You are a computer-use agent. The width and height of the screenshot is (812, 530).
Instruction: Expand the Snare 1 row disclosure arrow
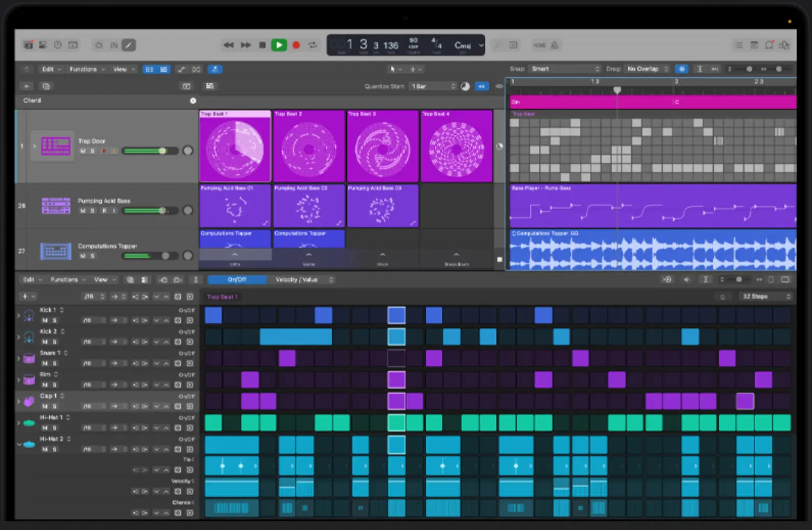point(19,358)
